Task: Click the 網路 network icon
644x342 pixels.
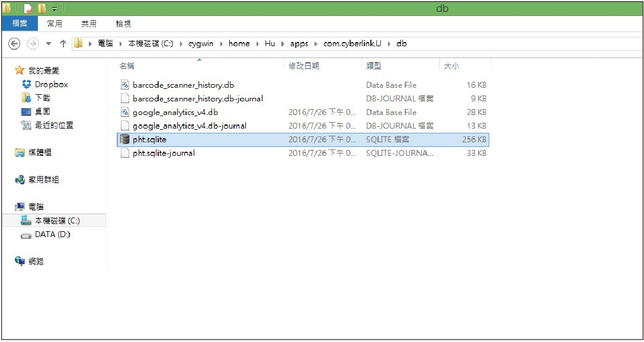Action: pyautogui.click(x=20, y=261)
